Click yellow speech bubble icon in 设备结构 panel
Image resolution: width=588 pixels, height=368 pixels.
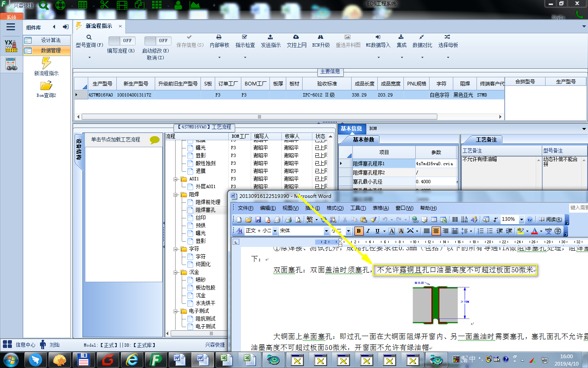tap(154, 140)
